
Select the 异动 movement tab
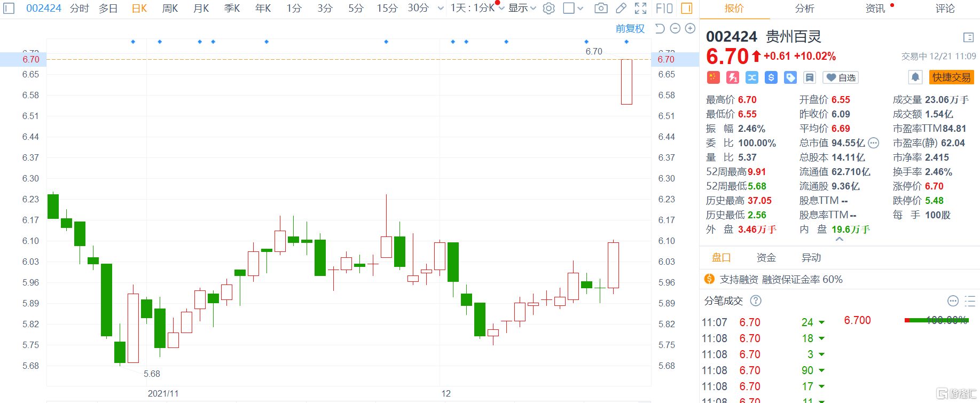pos(811,258)
